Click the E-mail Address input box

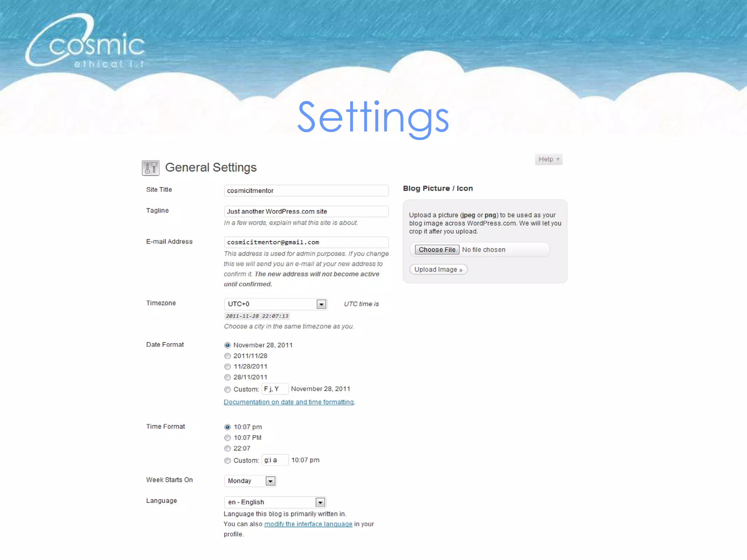[x=306, y=242]
